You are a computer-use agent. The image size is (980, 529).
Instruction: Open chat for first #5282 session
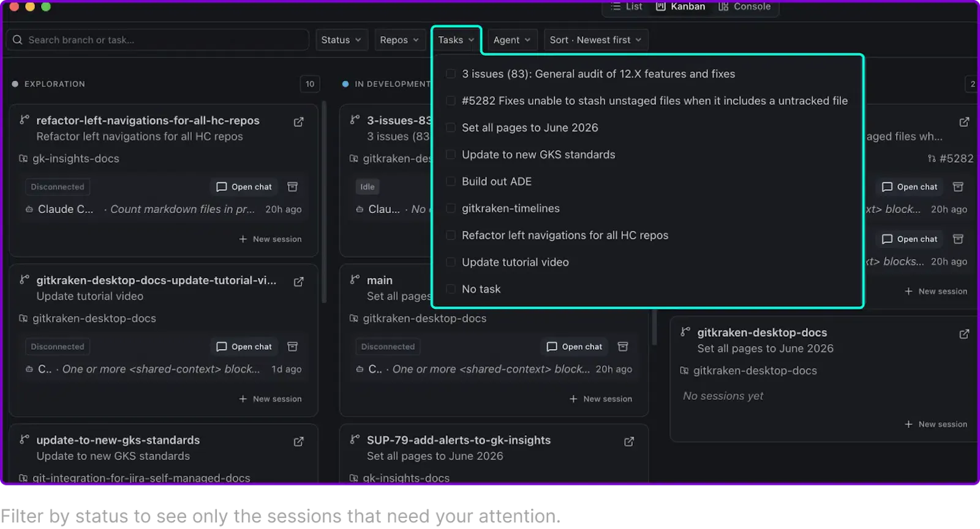pos(910,187)
